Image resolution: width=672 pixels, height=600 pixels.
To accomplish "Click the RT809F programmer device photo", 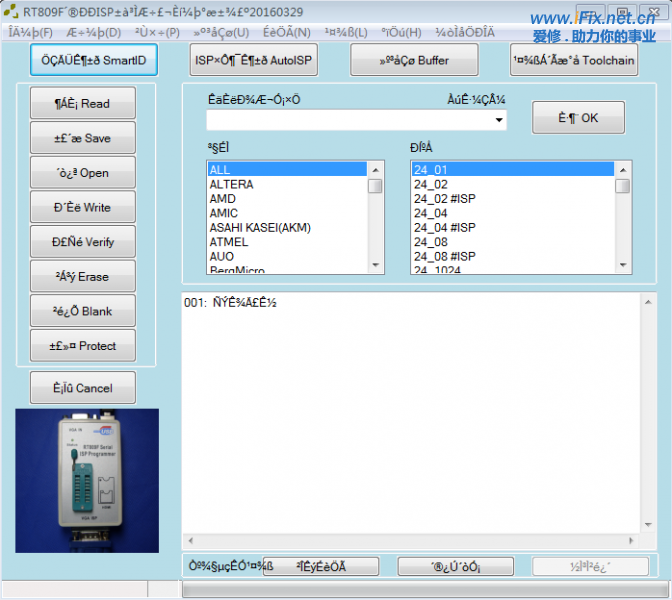I will (x=87, y=480).
